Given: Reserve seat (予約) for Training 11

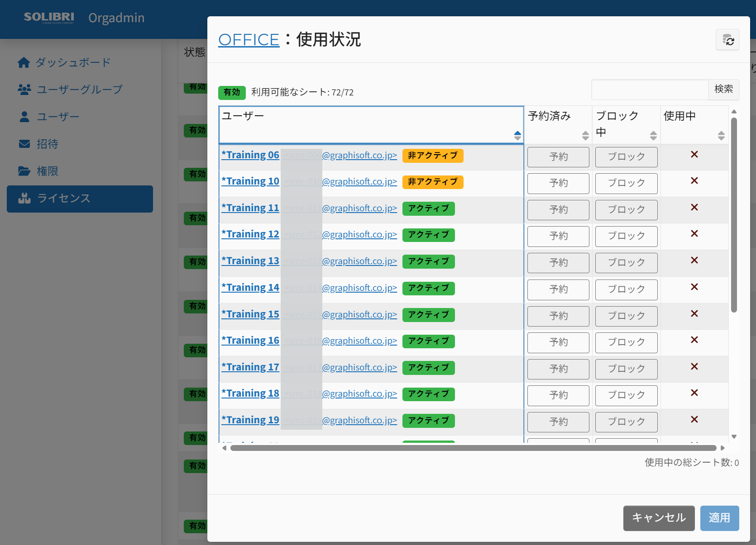Looking at the screenshot, I should [x=558, y=210].
